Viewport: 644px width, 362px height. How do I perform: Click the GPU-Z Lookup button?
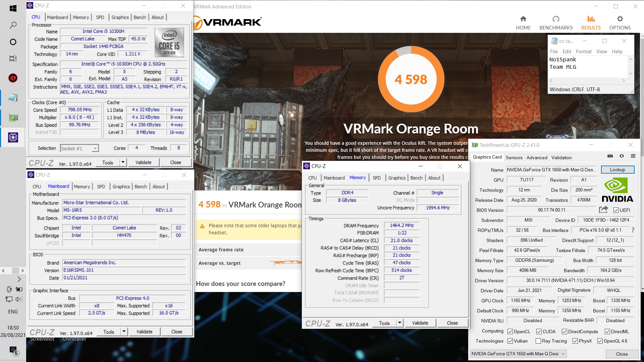click(617, 170)
